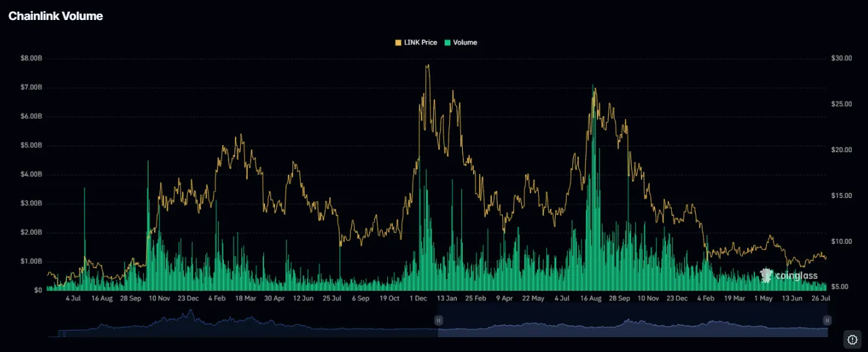Click the $25.00 price axis label

pyautogui.click(x=842, y=104)
